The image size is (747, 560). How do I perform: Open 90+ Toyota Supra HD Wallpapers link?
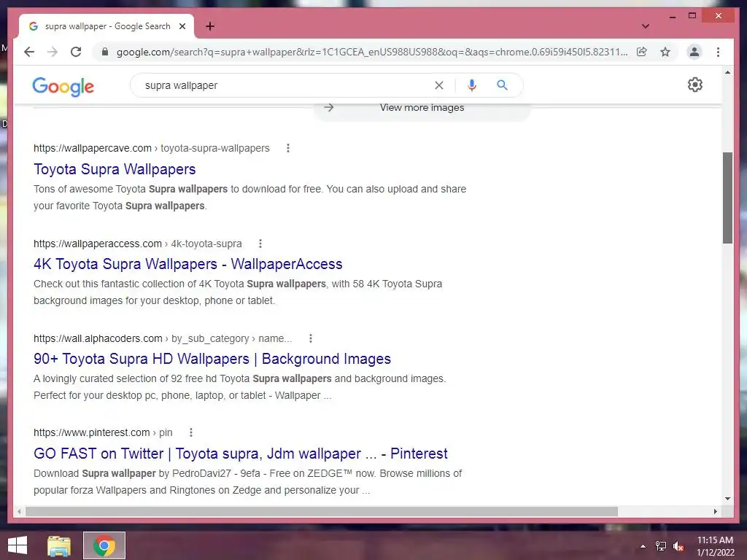coord(212,359)
